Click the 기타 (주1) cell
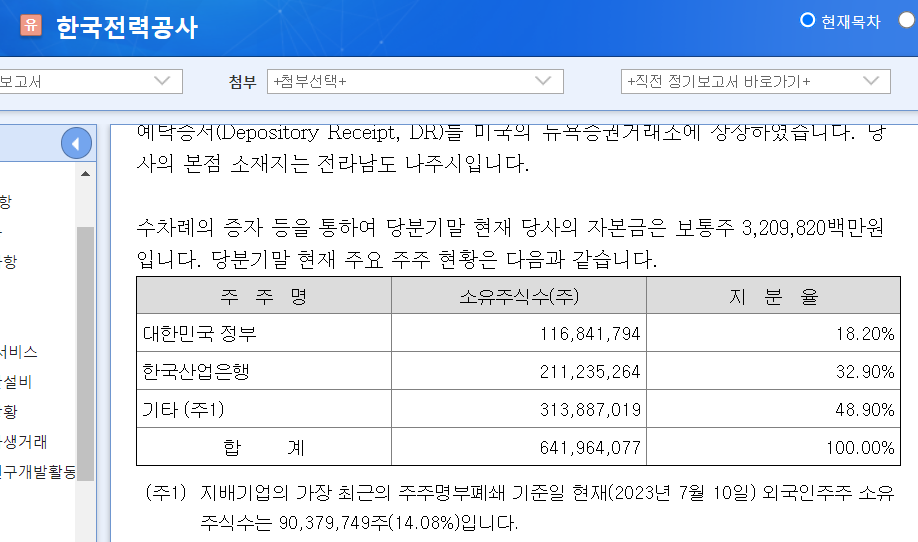Screen dimensions: 918x542 coord(264,409)
